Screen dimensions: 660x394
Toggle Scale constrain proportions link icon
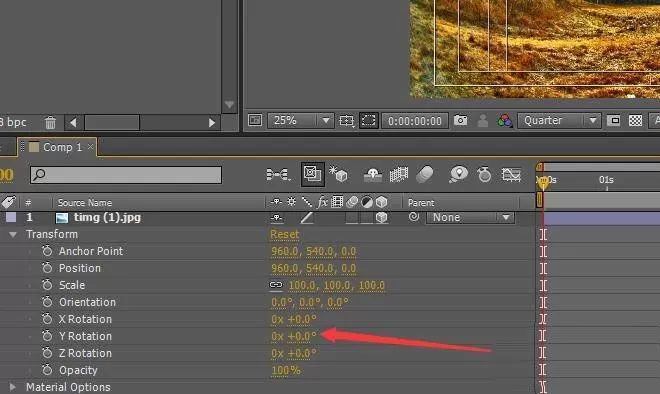[276, 285]
